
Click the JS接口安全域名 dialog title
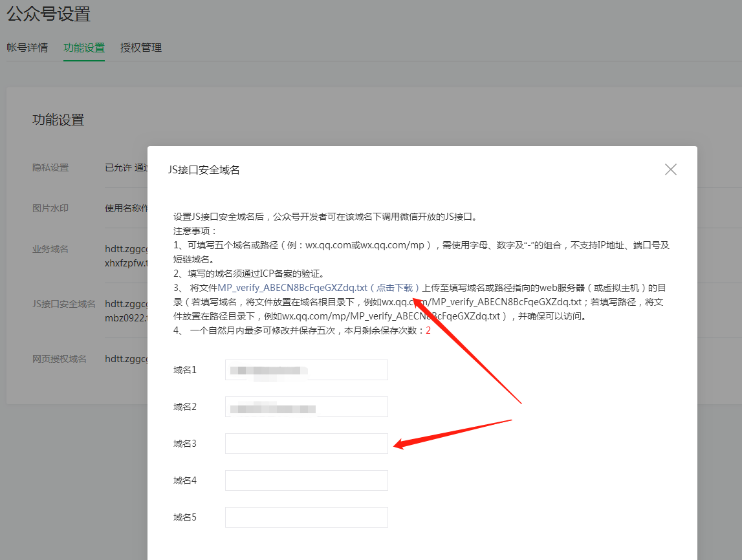tap(204, 169)
